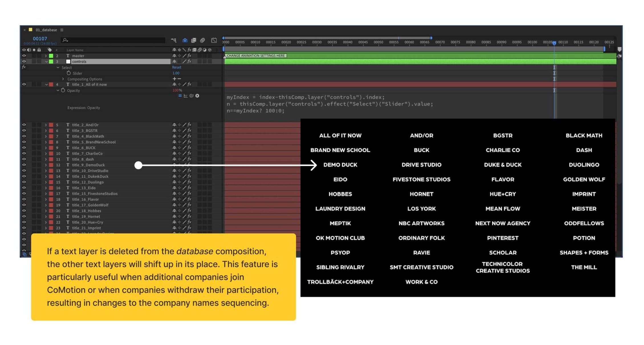Select the title_17_GoldenWolf layer row
The height and width of the screenshot is (345, 644).
90,205
